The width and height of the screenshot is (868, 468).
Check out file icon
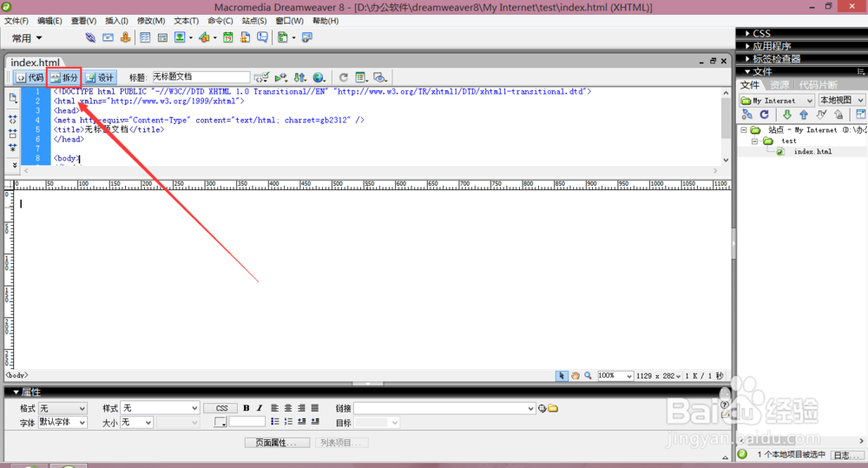[x=821, y=115]
